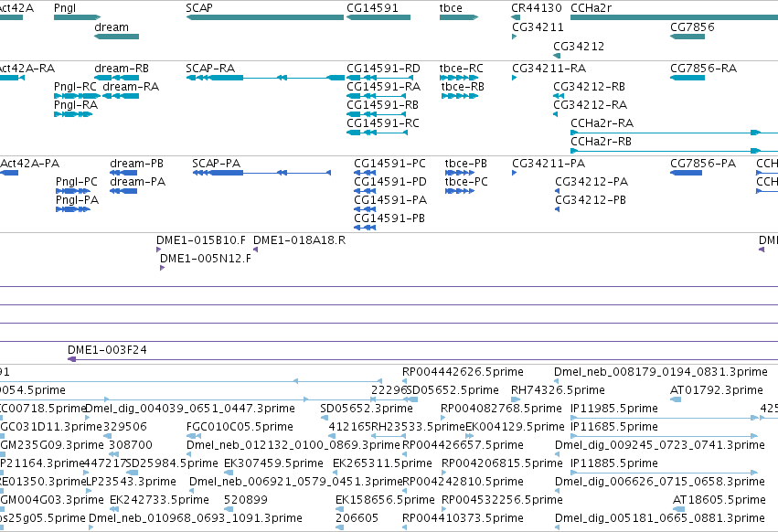The width and height of the screenshot is (778, 532).
Task: Select the CG14591 gene label
Action: click(372, 8)
